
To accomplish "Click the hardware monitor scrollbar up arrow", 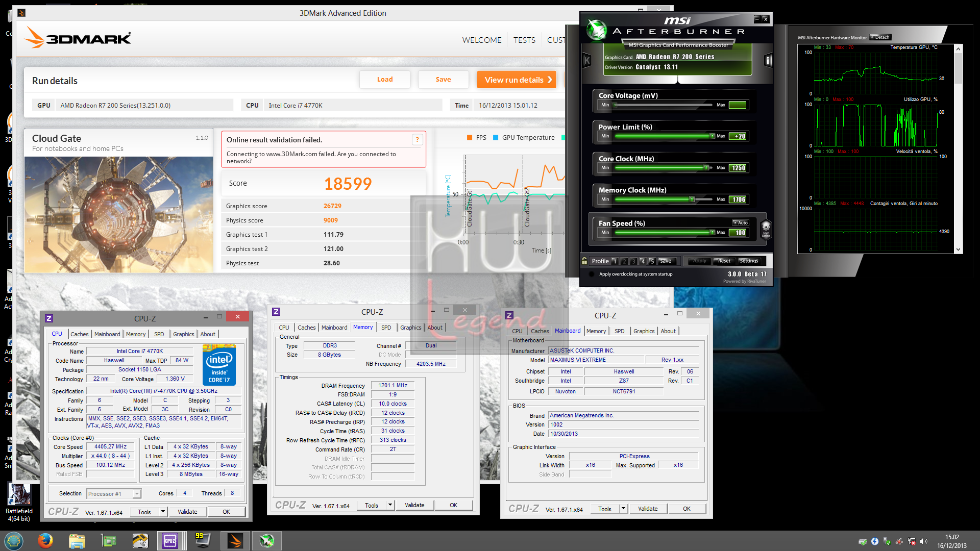I will tap(958, 48).
